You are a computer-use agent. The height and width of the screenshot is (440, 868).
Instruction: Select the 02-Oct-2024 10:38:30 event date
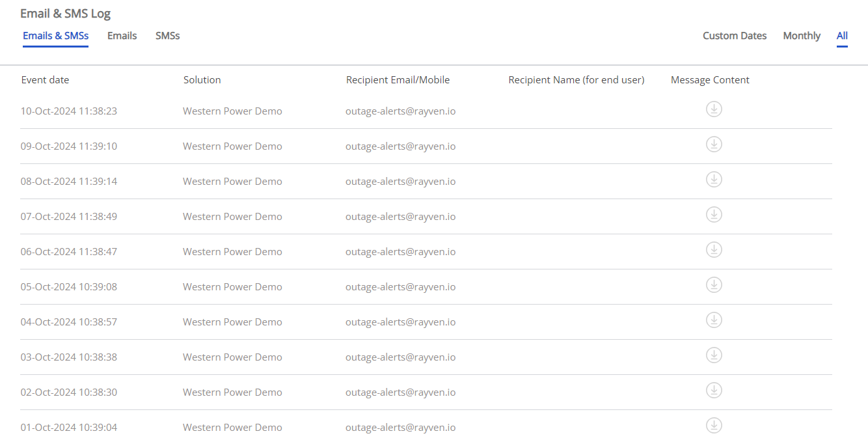tap(69, 392)
